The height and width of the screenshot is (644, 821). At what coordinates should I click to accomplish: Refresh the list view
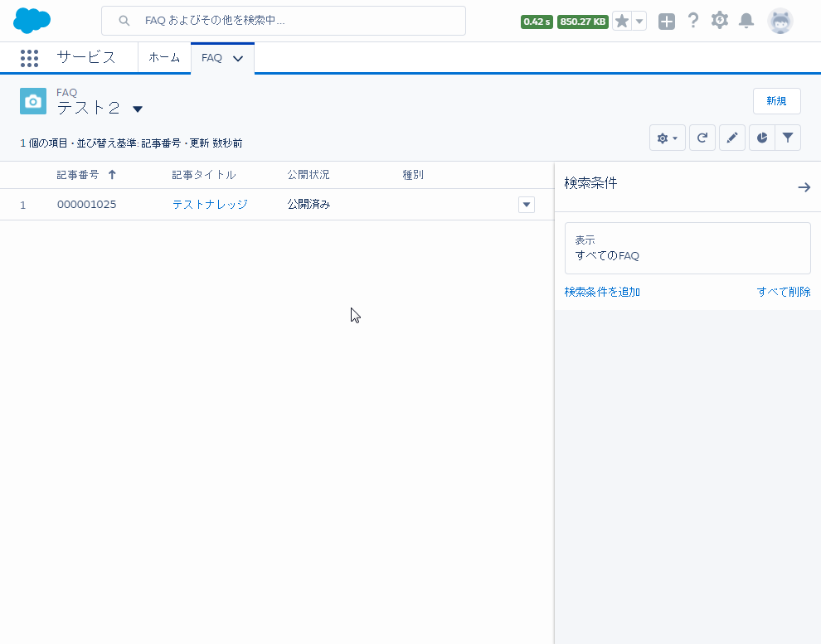(x=702, y=138)
